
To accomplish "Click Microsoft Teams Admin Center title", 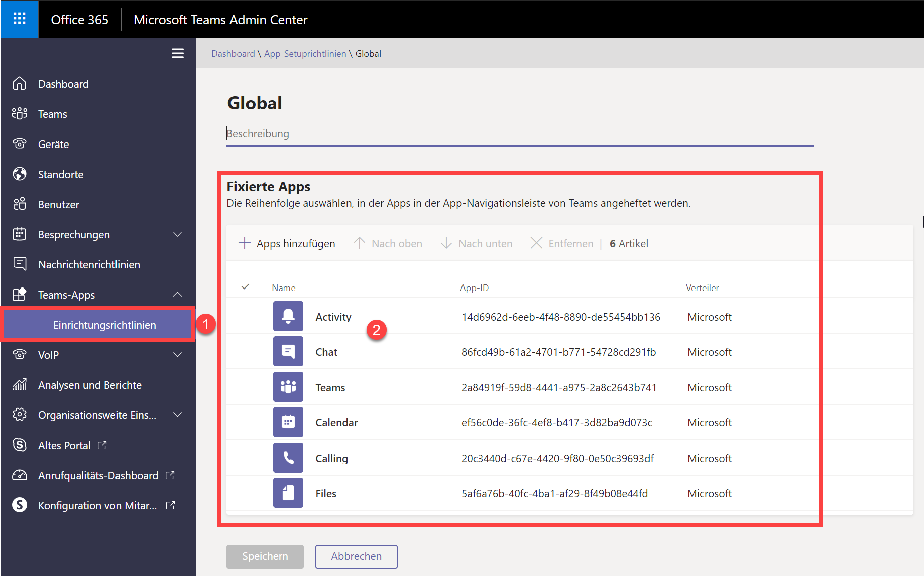I will click(220, 20).
